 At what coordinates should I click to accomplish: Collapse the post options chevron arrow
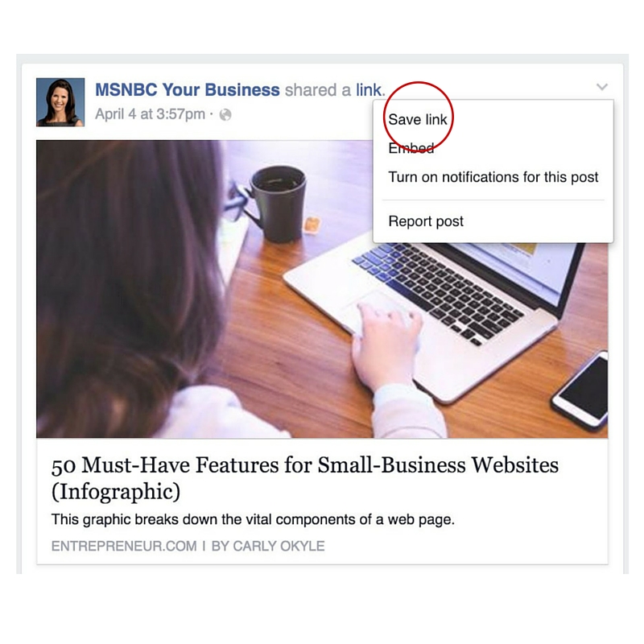601,87
